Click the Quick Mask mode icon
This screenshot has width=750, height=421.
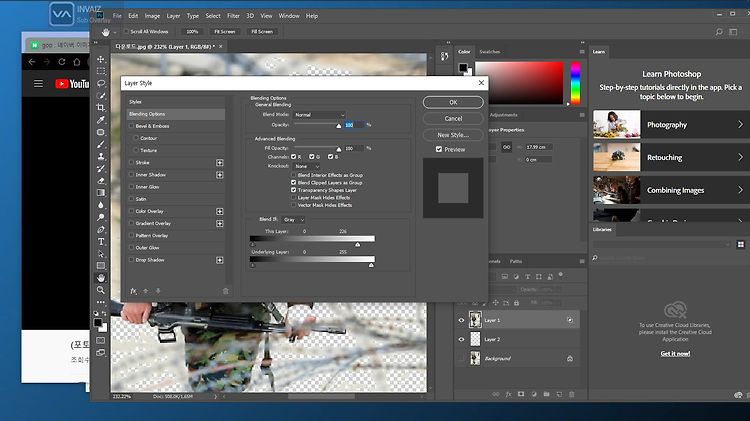100,340
